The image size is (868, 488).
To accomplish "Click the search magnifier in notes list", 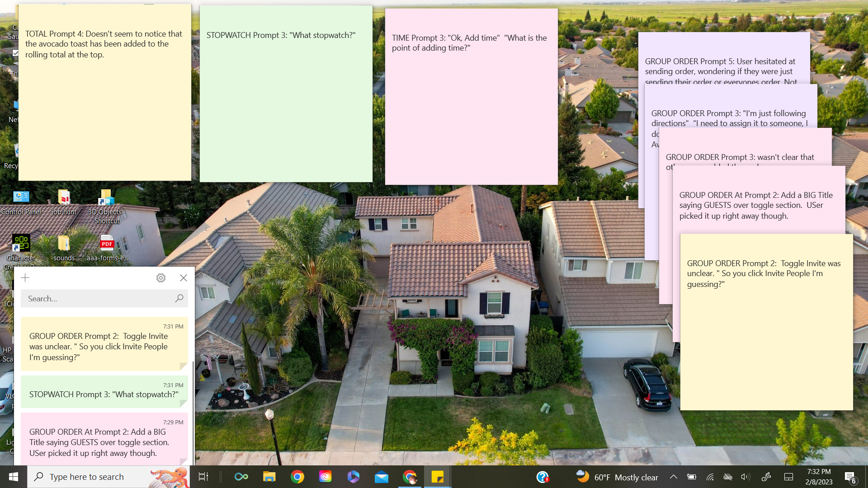I will click(179, 298).
